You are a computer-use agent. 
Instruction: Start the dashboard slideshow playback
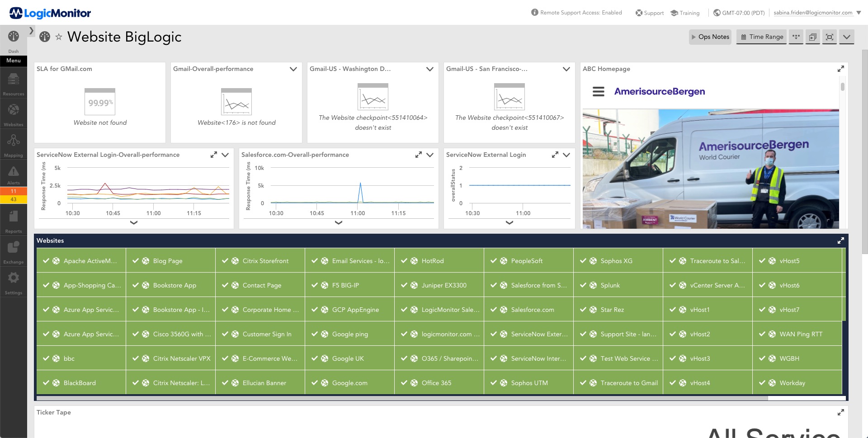(813, 37)
